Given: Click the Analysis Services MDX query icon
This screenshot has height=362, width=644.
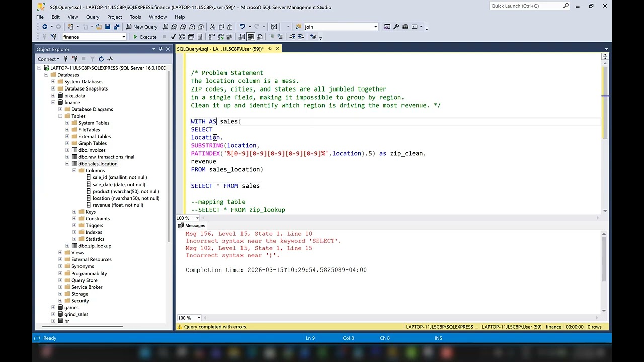Looking at the screenshot, I should 174,27.
